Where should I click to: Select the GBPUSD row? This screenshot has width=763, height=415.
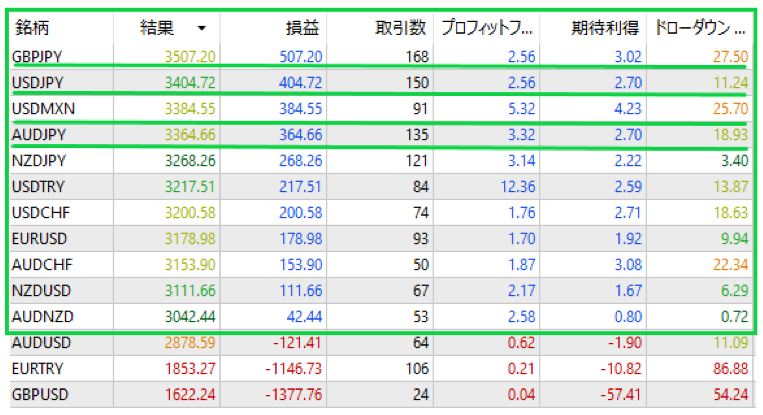[x=41, y=395]
